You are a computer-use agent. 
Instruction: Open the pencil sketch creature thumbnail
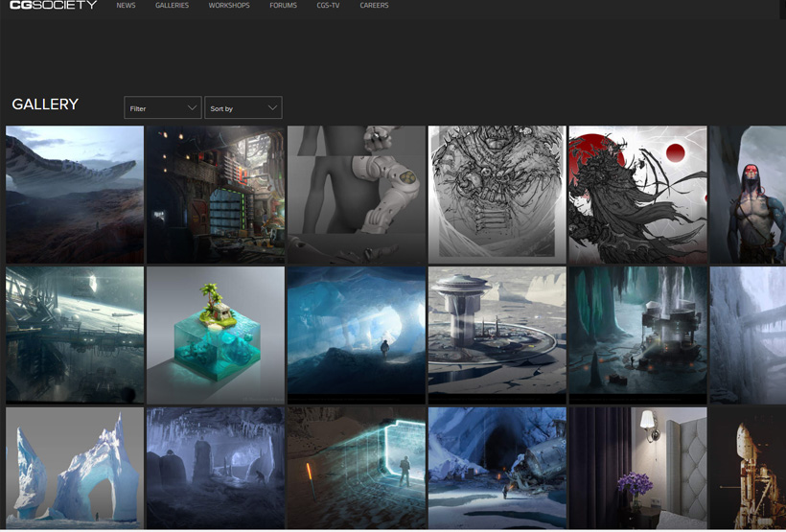coord(497,195)
